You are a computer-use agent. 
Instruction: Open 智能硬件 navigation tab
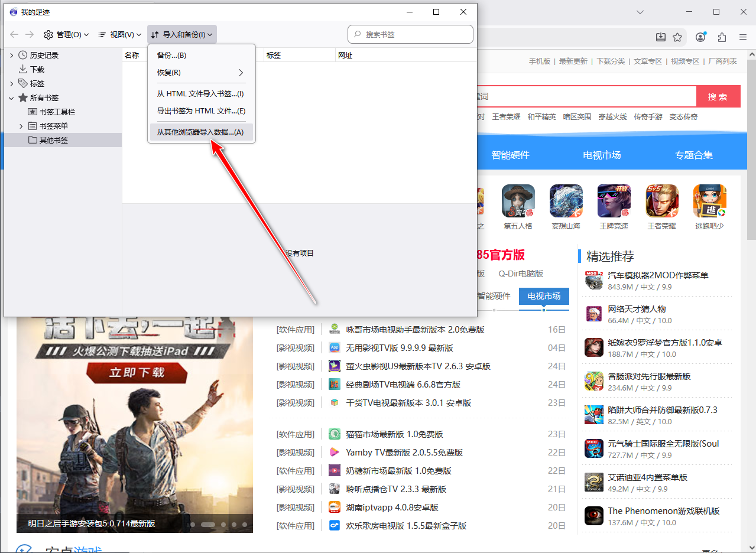[x=511, y=155]
